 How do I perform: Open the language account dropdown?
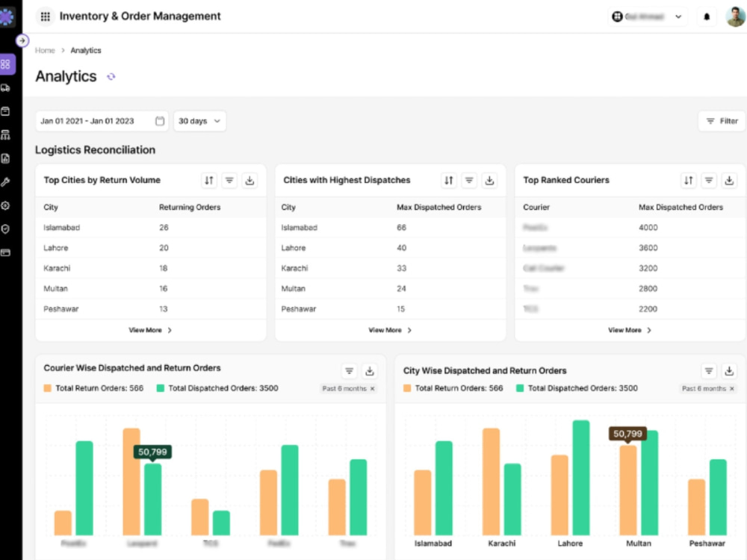[x=647, y=17]
